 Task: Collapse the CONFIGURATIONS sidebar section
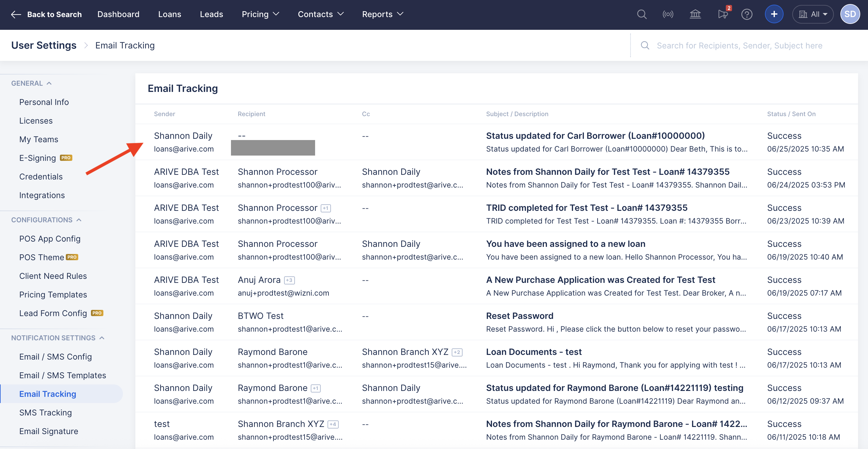point(79,220)
